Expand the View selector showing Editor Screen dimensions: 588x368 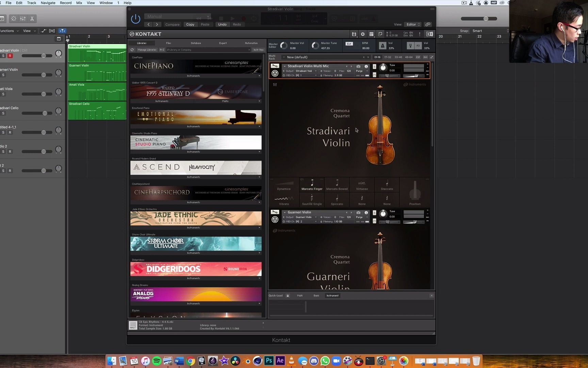413,25
